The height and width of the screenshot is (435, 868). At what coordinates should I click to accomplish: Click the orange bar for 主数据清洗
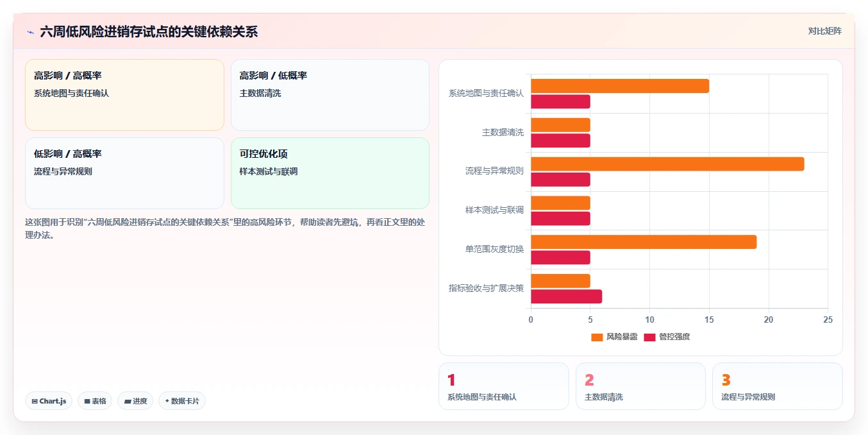pos(560,125)
